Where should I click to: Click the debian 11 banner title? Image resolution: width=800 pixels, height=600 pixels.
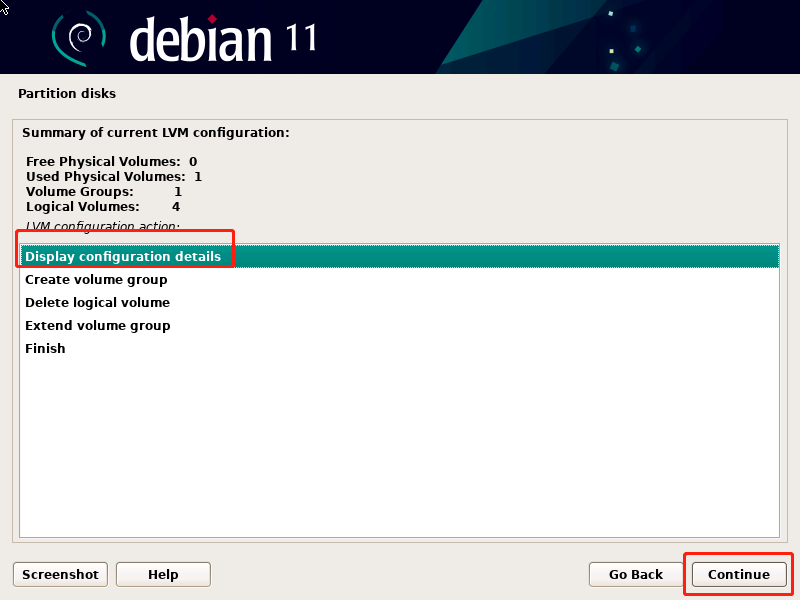point(223,39)
